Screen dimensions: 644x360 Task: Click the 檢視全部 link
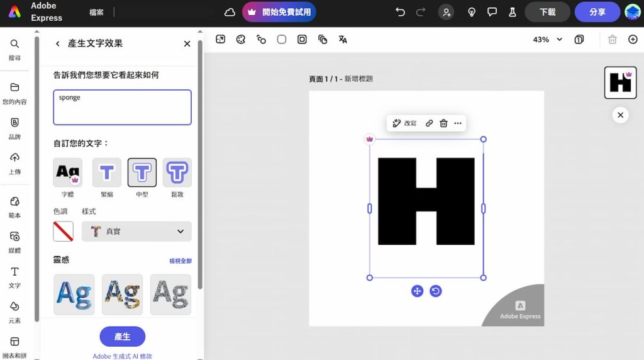click(180, 261)
